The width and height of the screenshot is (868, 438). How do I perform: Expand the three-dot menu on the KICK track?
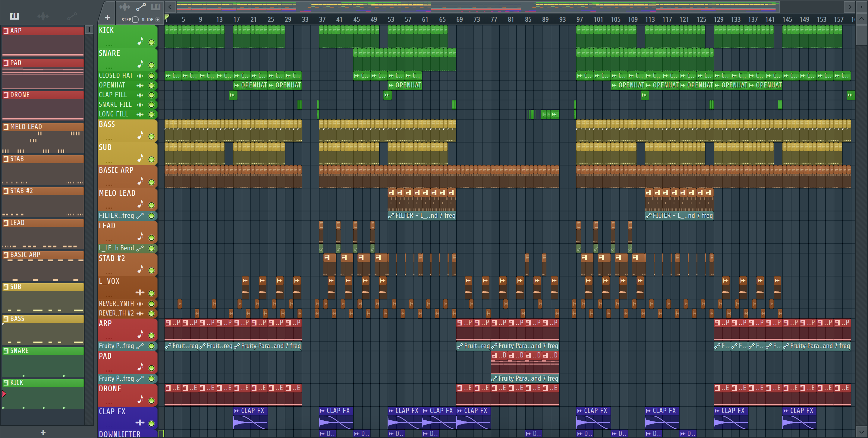pyautogui.click(x=109, y=45)
